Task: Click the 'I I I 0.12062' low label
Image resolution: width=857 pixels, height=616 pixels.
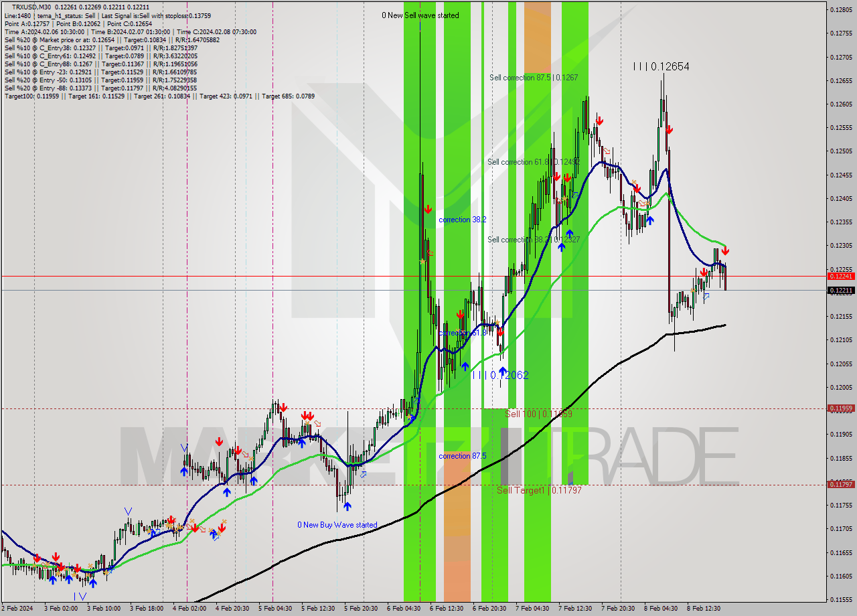Action: (500, 375)
